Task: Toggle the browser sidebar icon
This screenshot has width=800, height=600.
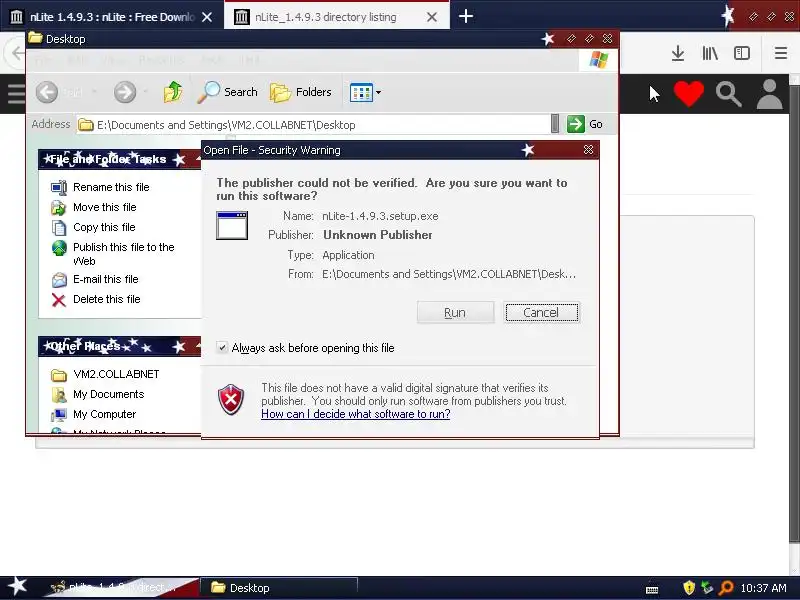Action: click(741, 53)
